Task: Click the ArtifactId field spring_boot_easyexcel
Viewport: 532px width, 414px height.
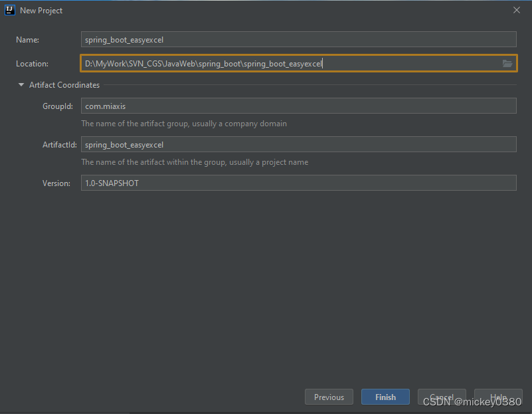Action: [298, 144]
